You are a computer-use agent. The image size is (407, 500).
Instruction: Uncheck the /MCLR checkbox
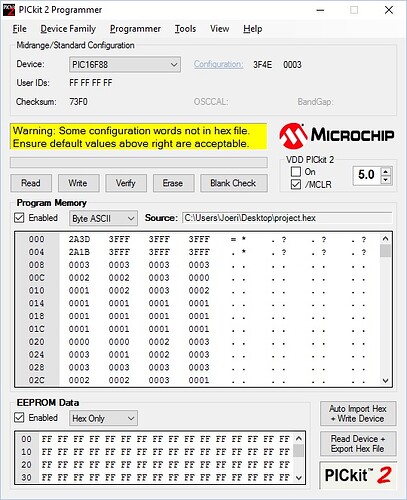tap(296, 184)
